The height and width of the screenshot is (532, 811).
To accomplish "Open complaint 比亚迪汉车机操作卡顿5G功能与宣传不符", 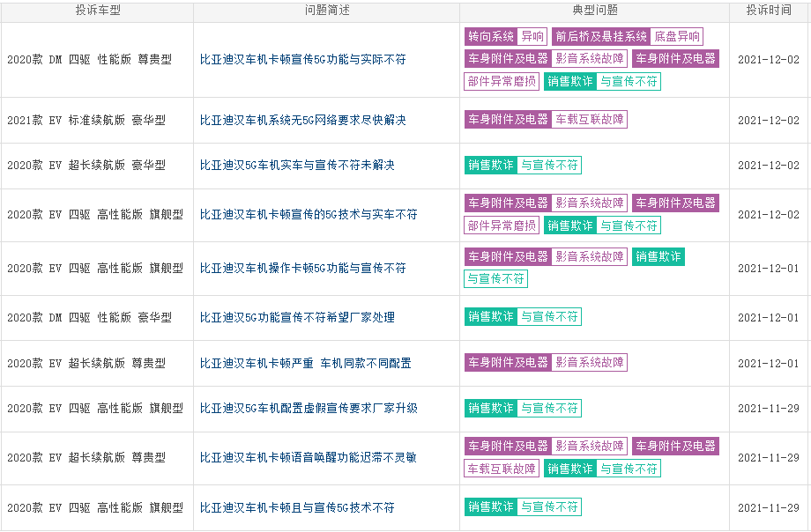I will point(302,268).
